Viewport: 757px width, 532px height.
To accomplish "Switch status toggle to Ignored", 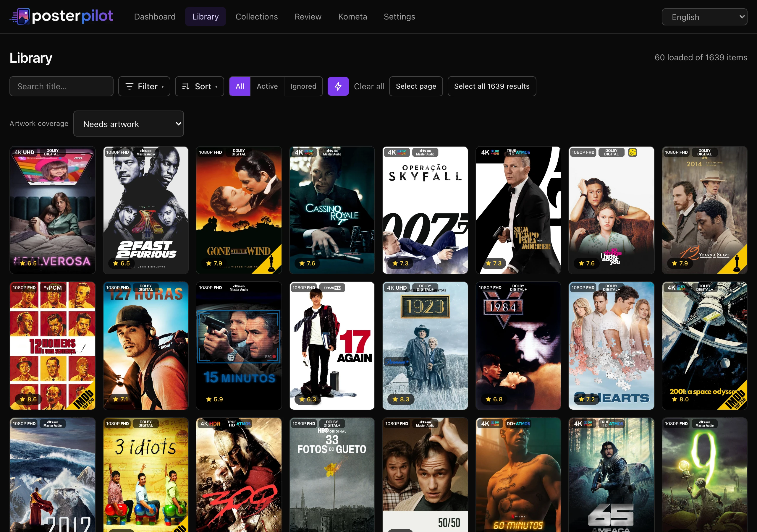I will coord(303,86).
